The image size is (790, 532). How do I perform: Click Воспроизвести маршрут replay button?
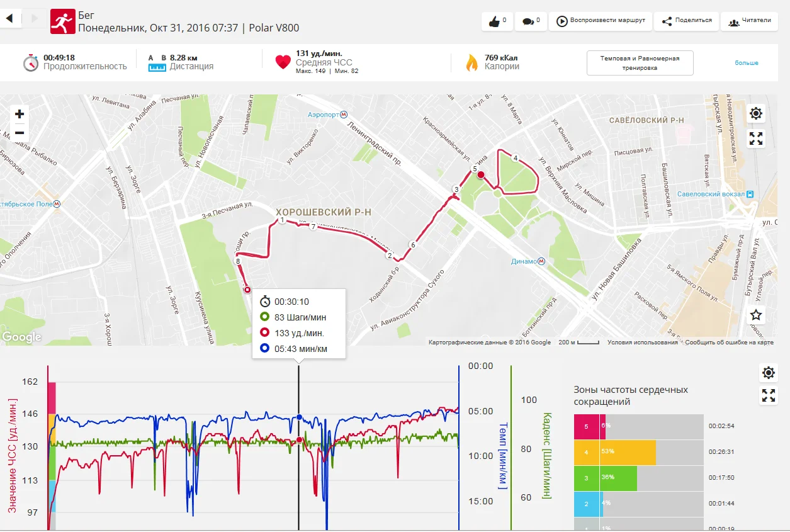(x=601, y=21)
